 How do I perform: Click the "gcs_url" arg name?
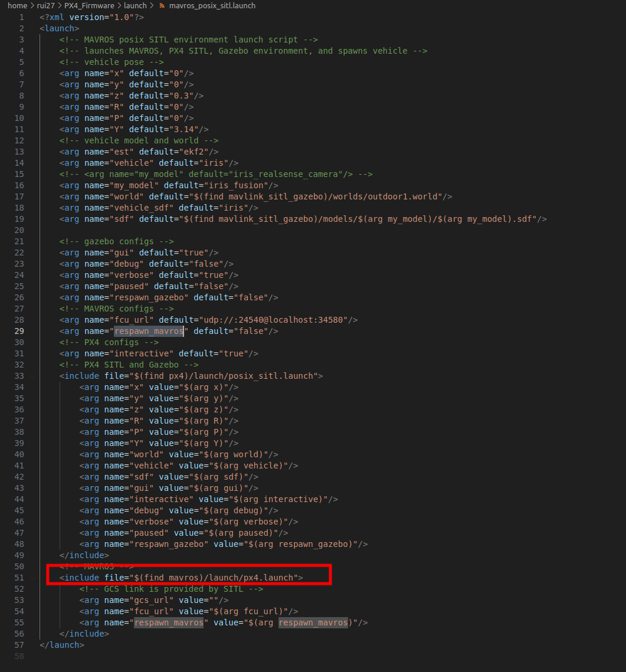click(x=151, y=600)
